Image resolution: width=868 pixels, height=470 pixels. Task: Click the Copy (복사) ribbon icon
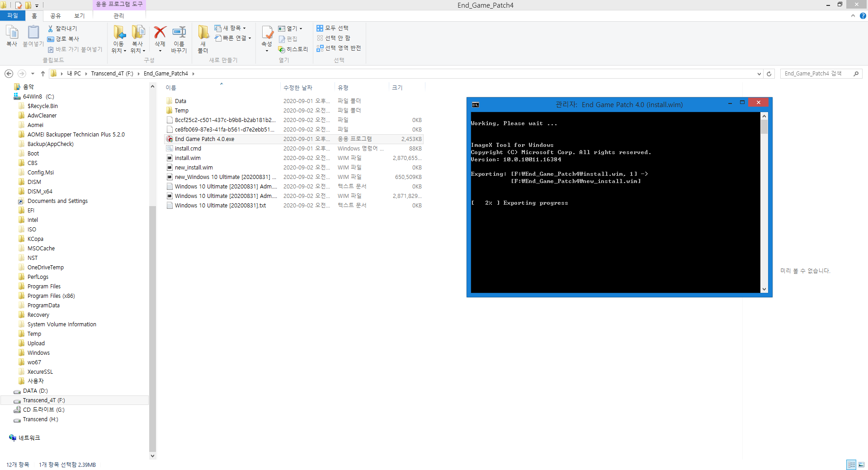click(x=12, y=36)
